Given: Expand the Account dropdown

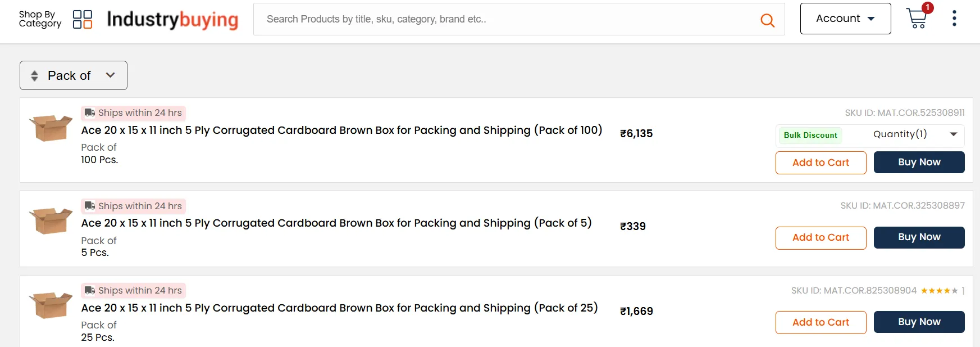Looking at the screenshot, I should point(845,19).
